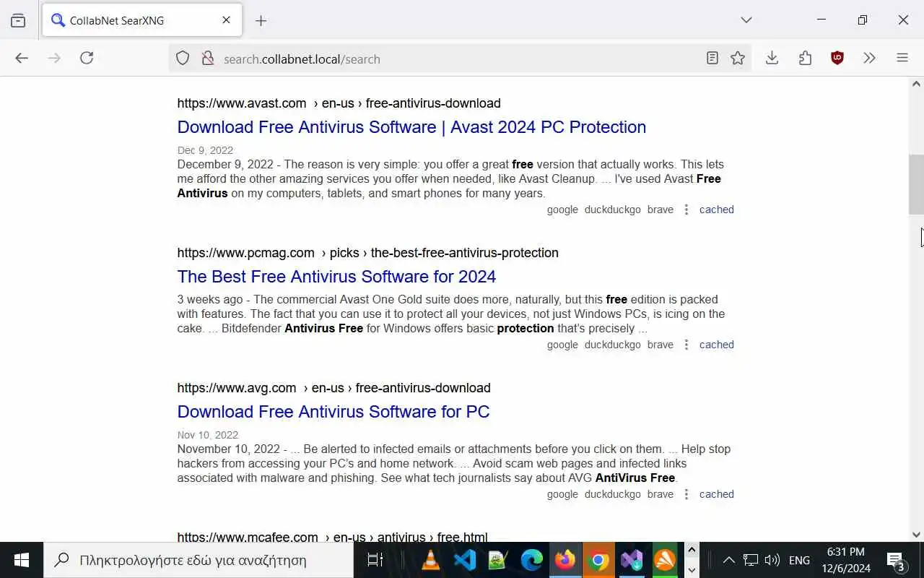Open uBlock Origin extension icon

click(837, 59)
